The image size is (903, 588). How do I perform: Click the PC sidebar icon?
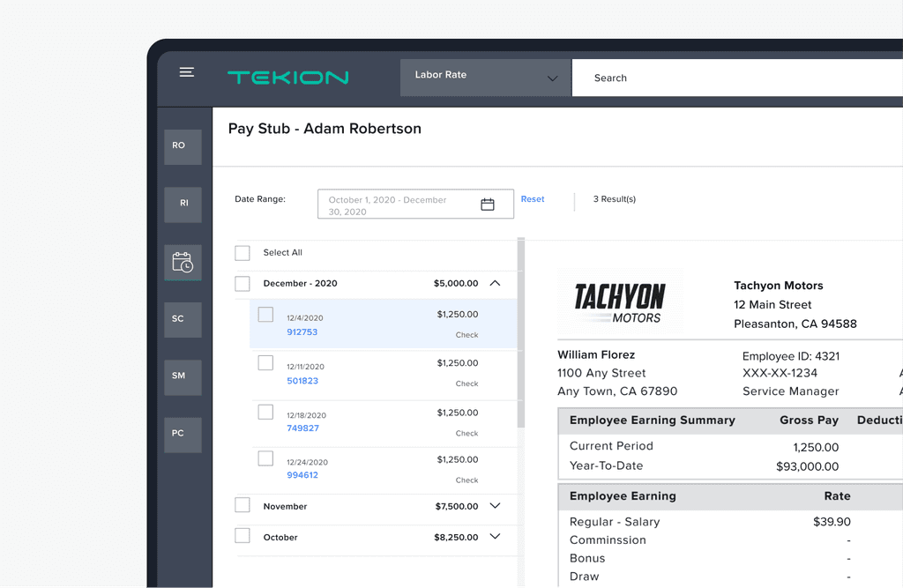[183, 434]
